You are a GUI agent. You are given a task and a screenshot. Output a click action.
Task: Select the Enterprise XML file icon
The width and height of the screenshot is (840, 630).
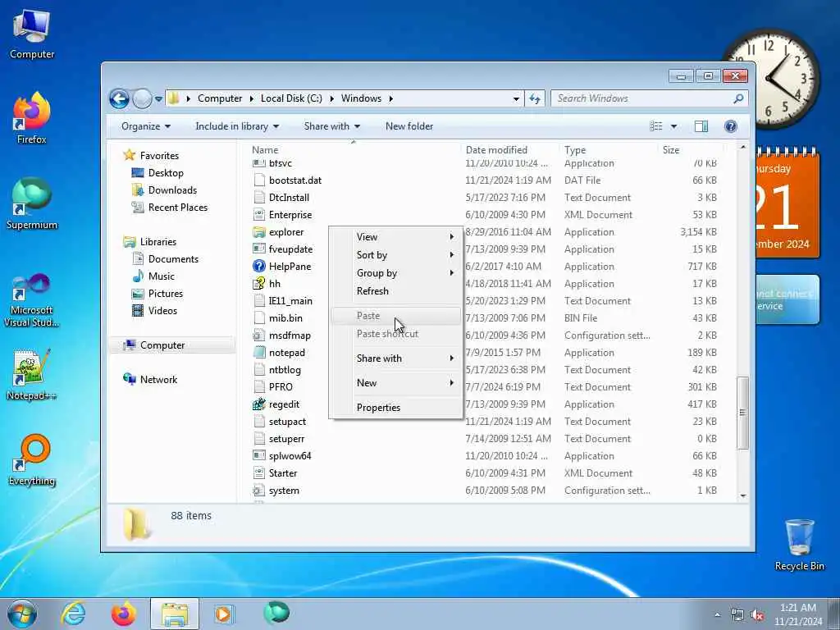click(259, 215)
